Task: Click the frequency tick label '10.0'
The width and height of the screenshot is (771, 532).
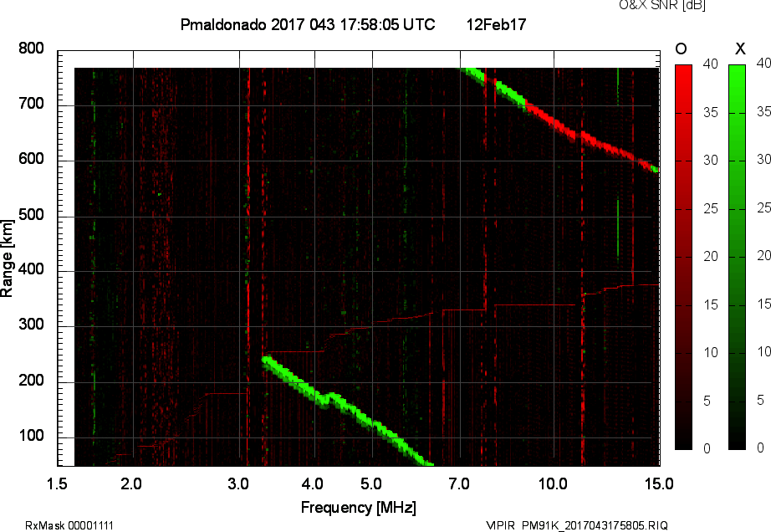Action: [554, 483]
